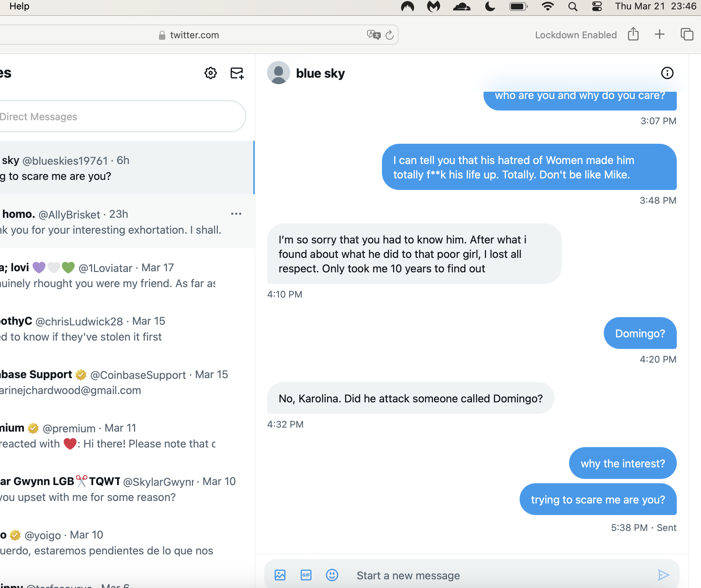Viewport: 701px width, 588px height.
Task: Click the 4:10 PM timestamp
Action: pos(285,294)
